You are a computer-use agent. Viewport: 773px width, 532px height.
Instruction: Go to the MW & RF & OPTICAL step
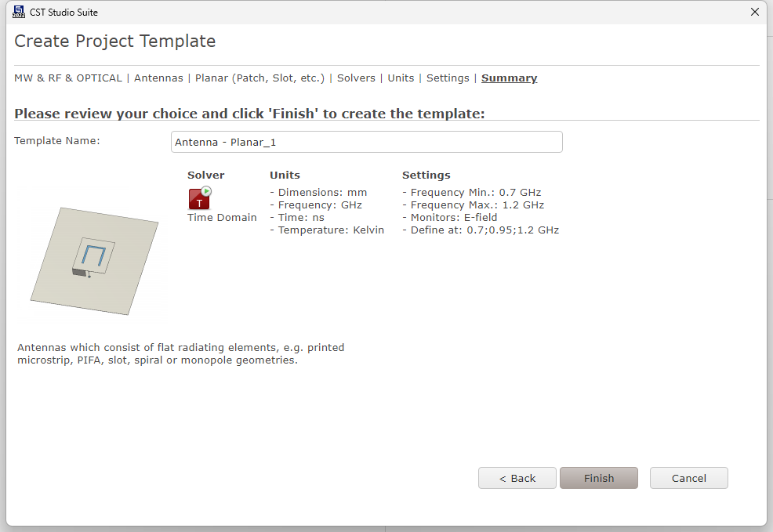[68, 78]
